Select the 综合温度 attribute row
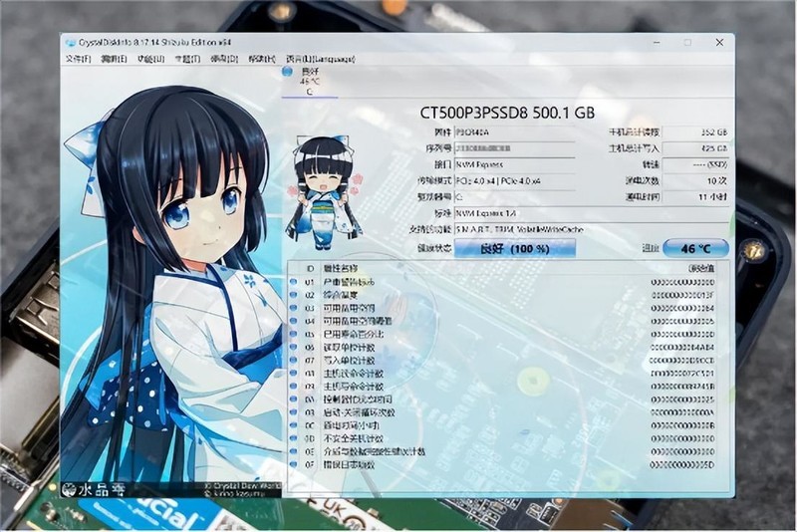Screen dimensions: 797x532 pyautogui.click(x=502, y=295)
